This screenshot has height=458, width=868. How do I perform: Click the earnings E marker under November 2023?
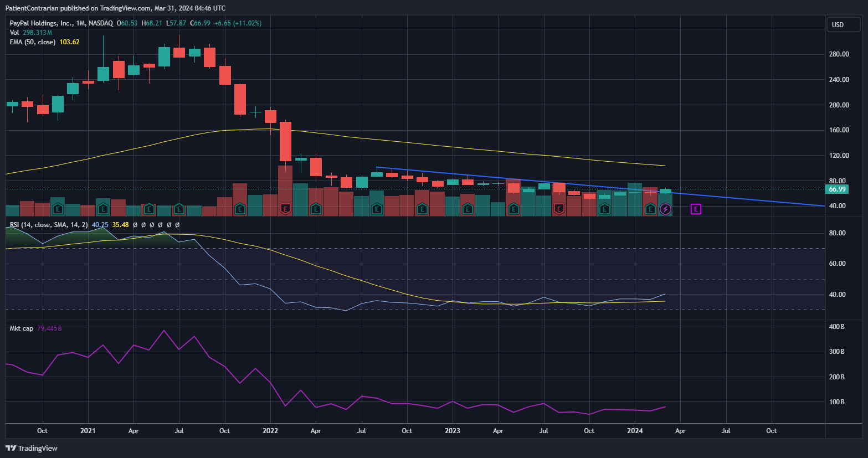pyautogui.click(x=604, y=209)
